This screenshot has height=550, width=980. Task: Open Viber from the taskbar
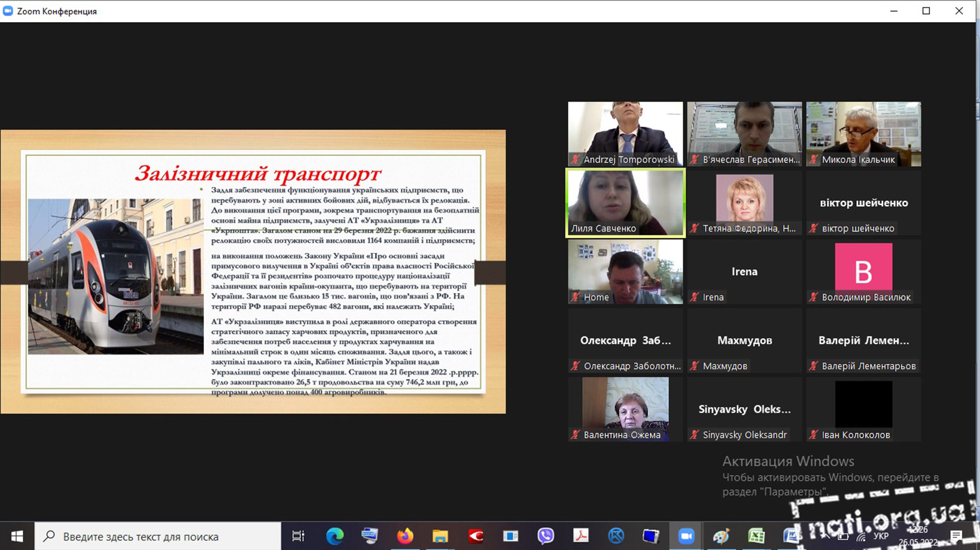coord(546,536)
